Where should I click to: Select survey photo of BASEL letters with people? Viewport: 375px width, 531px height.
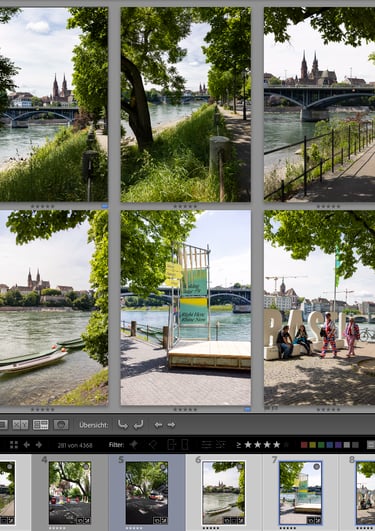319,308
